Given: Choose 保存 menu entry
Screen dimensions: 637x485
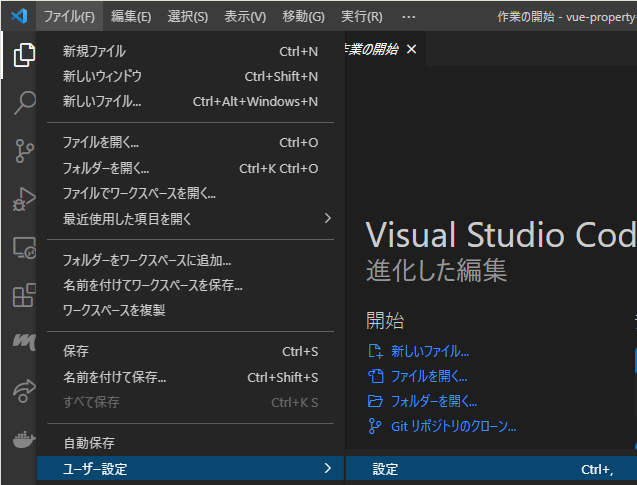Looking at the screenshot, I should point(191,351).
